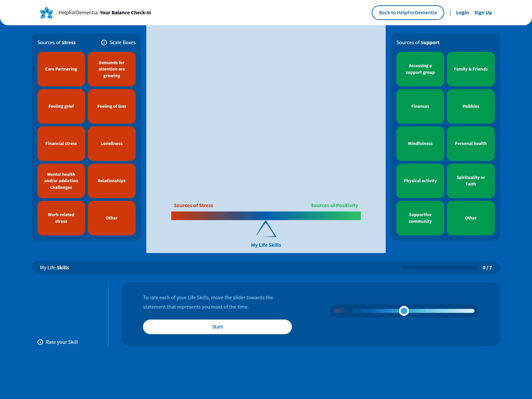Choose the Feeling grief stress box
Image resolution: width=532 pixels, height=399 pixels.
coord(61,106)
